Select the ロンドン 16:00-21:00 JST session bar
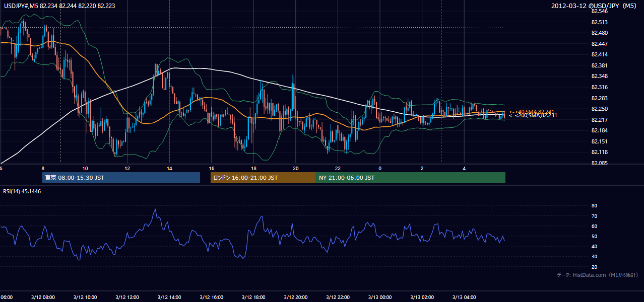Image resolution: width=644 pixels, height=302 pixels. pos(263,178)
